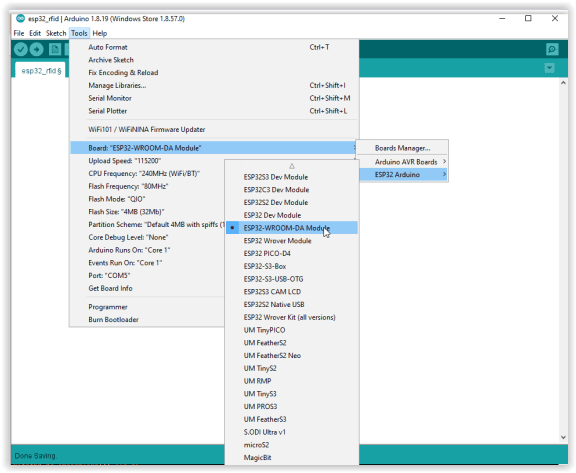Screen dimensions: 576x473
Task: Select ESP32-S3-Box board
Action: (292, 266)
